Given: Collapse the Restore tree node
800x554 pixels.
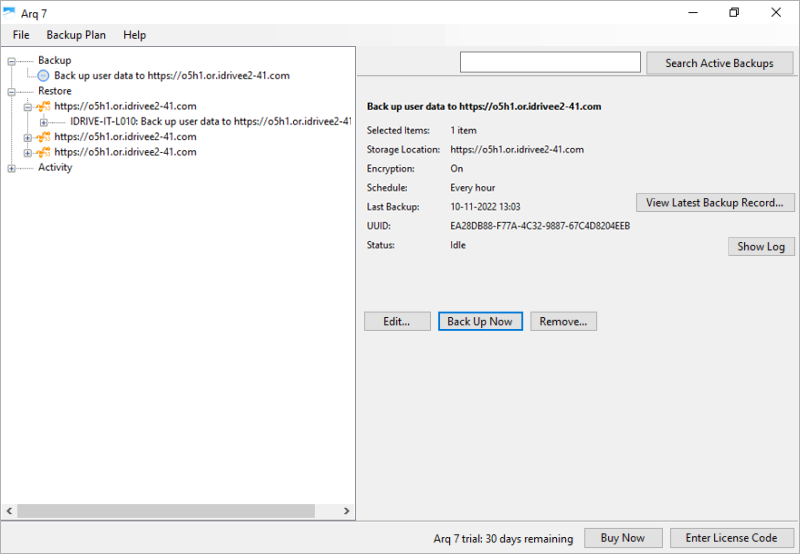Looking at the screenshot, I should 11,92.
